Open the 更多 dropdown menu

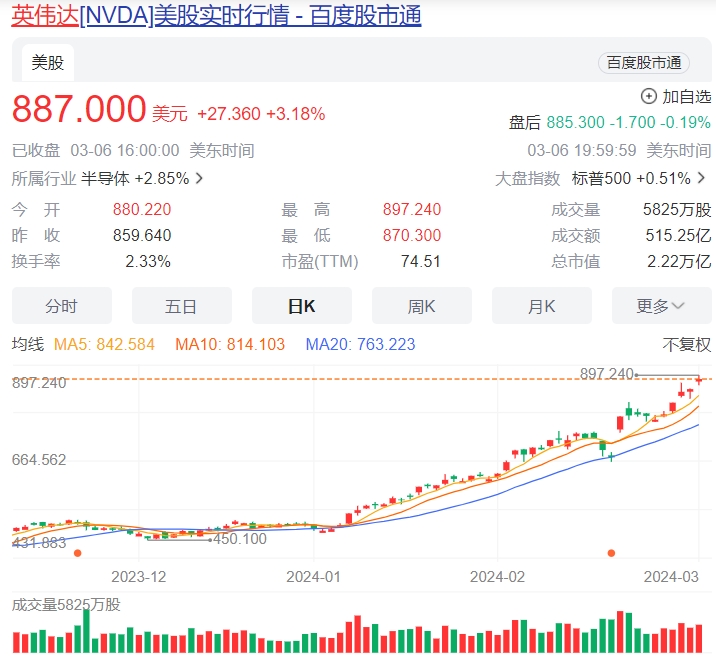pyautogui.click(x=662, y=306)
